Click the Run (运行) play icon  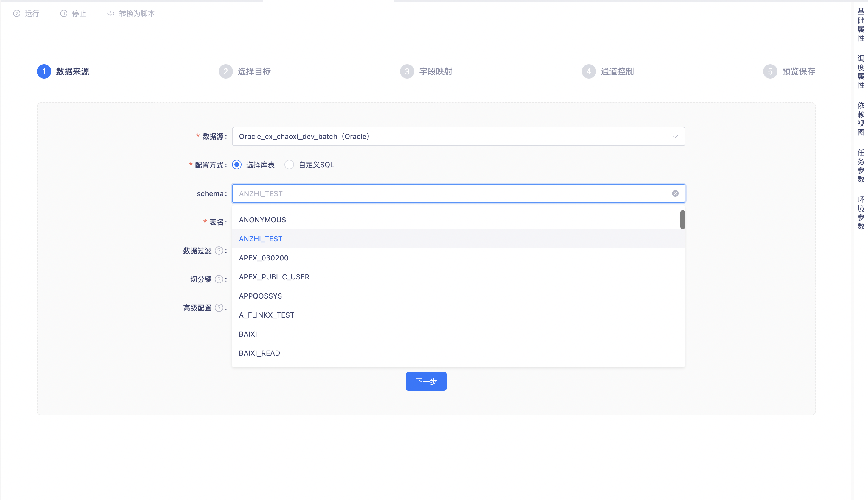pos(16,13)
